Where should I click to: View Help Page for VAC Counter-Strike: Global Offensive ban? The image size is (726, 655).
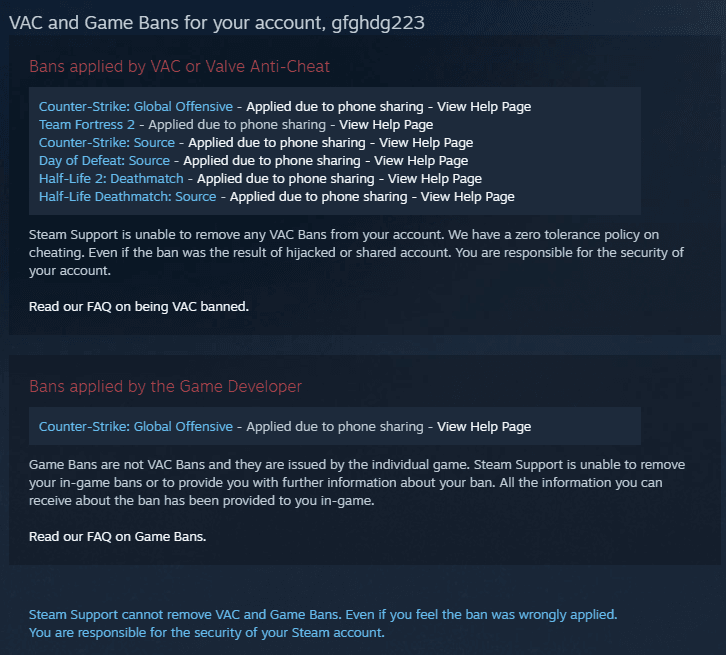pyautogui.click(x=484, y=106)
